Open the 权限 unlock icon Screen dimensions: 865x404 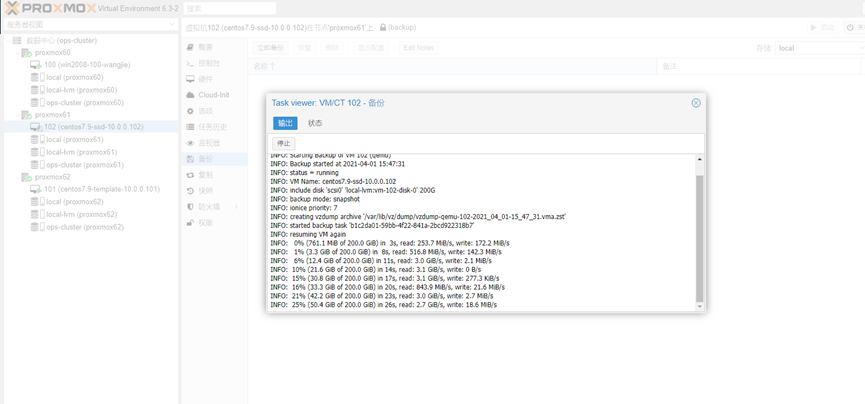(190, 222)
